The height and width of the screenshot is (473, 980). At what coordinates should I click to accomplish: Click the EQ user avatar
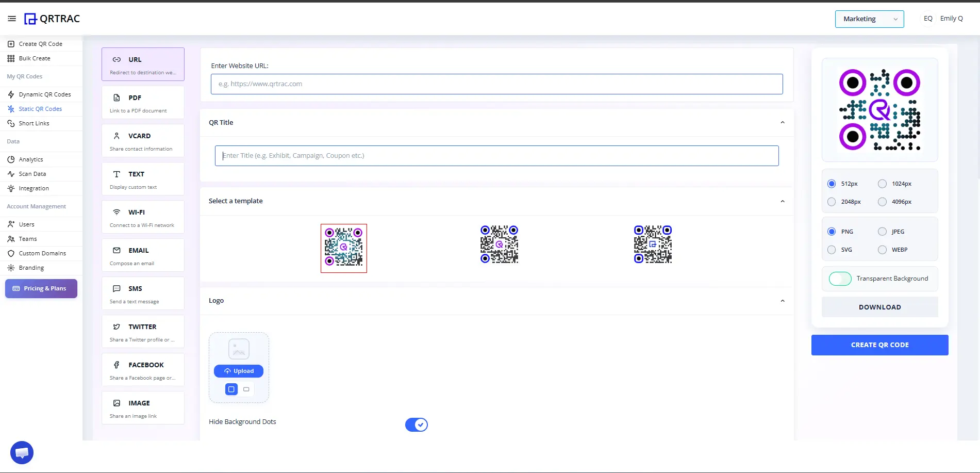(x=928, y=19)
